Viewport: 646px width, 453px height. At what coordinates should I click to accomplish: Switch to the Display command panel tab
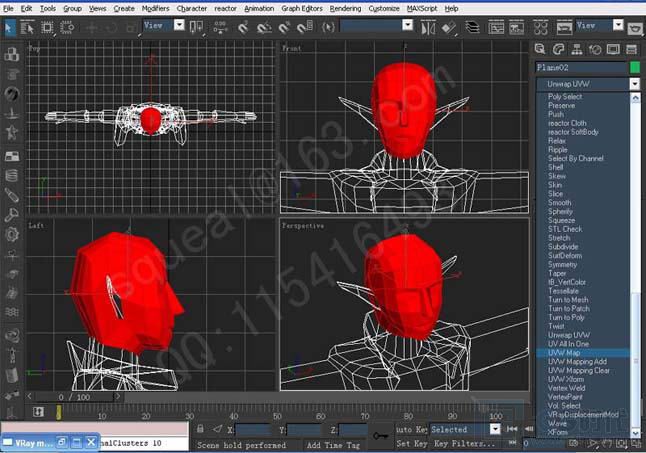(613, 49)
